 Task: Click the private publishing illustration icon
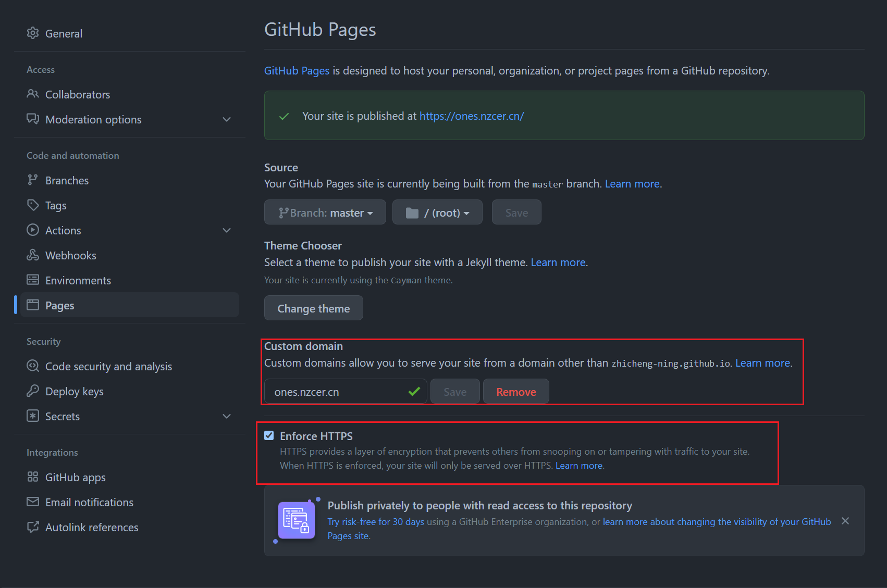pos(297,520)
